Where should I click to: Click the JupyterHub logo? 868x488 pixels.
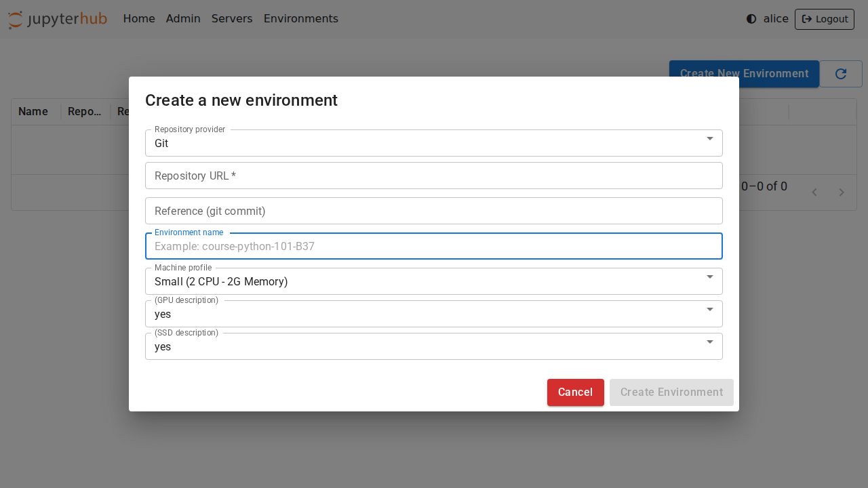(58, 19)
